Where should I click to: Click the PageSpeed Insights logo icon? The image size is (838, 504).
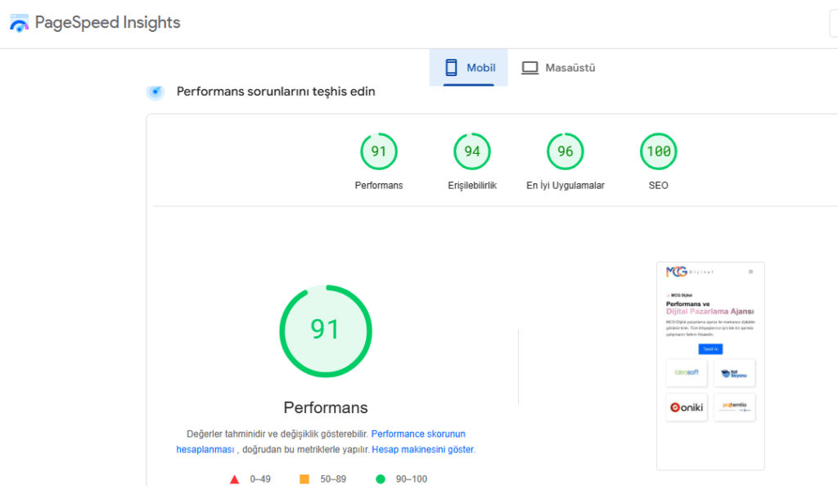tap(19, 23)
